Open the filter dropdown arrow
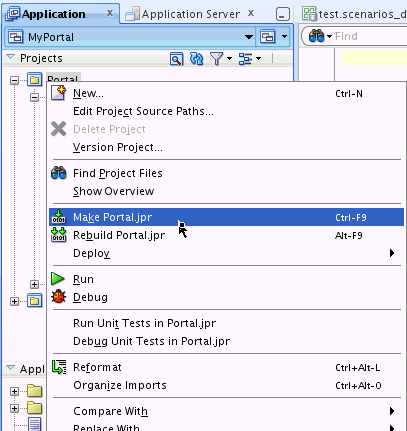Image resolution: width=407 pixels, height=431 pixels. pyautogui.click(x=229, y=59)
